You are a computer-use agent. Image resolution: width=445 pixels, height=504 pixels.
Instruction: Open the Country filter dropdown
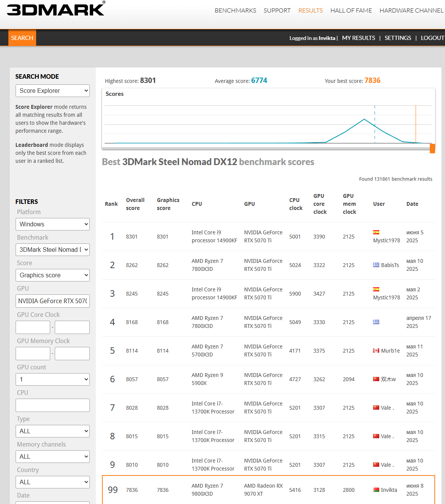[x=52, y=482]
